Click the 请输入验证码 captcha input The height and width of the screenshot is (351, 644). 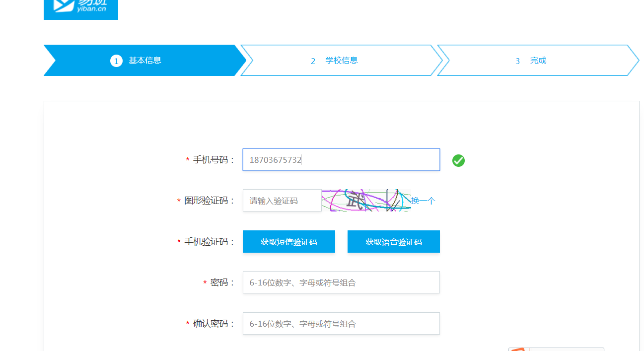282,201
